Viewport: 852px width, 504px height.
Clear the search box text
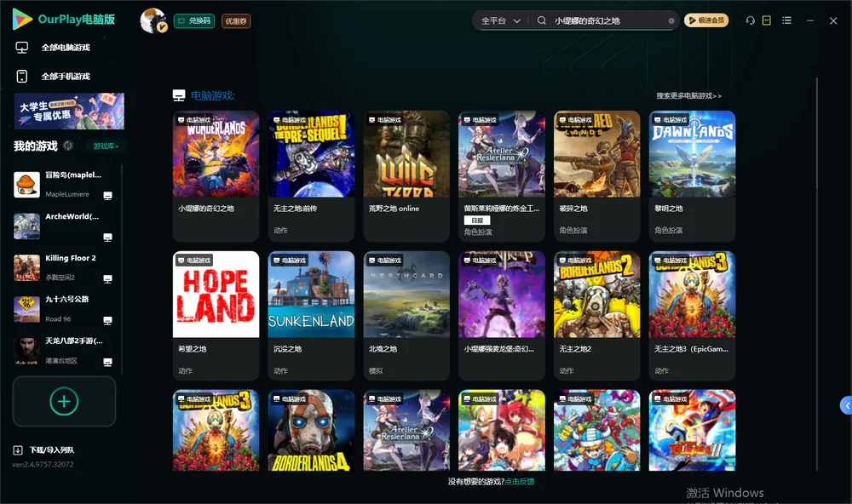coord(671,21)
